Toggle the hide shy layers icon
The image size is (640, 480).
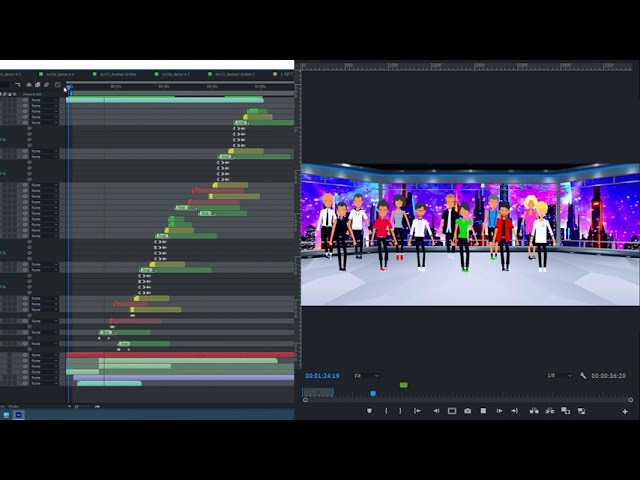coord(29,85)
